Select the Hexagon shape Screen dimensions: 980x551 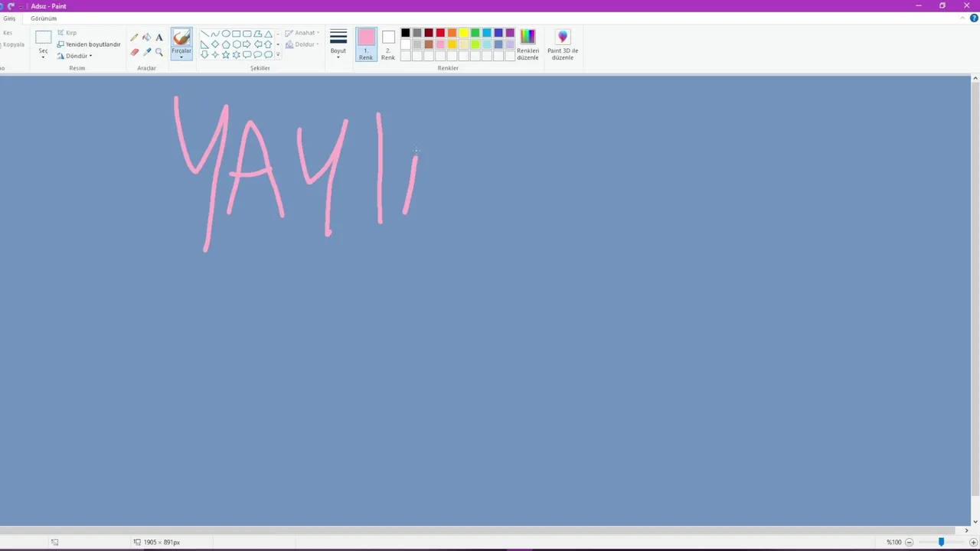(237, 44)
